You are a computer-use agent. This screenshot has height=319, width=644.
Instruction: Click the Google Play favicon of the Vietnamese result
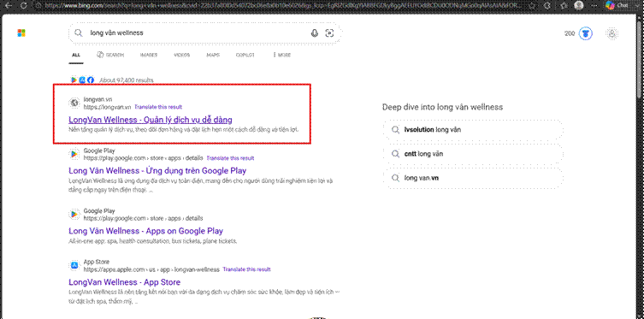click(74, 154)
